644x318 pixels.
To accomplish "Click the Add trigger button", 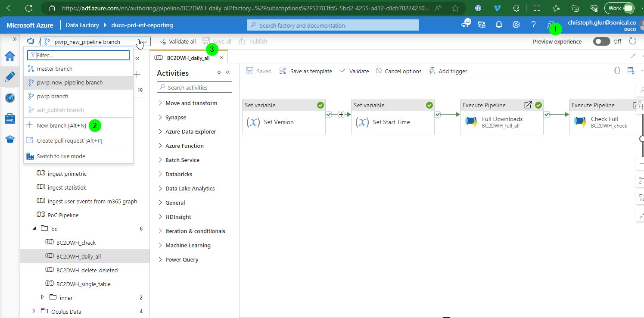I will pos(448,71).
